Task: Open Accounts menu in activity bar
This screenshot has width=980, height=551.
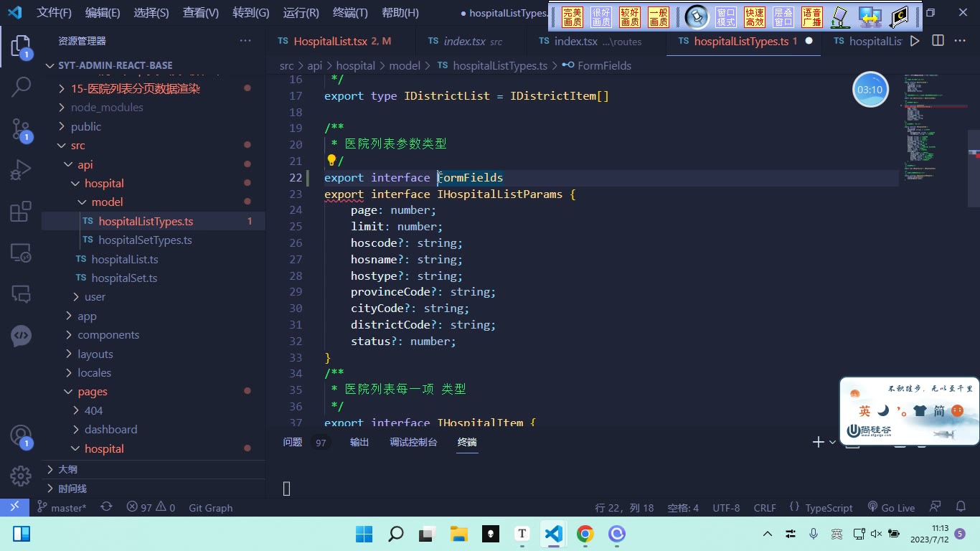Action: (21, 436)
